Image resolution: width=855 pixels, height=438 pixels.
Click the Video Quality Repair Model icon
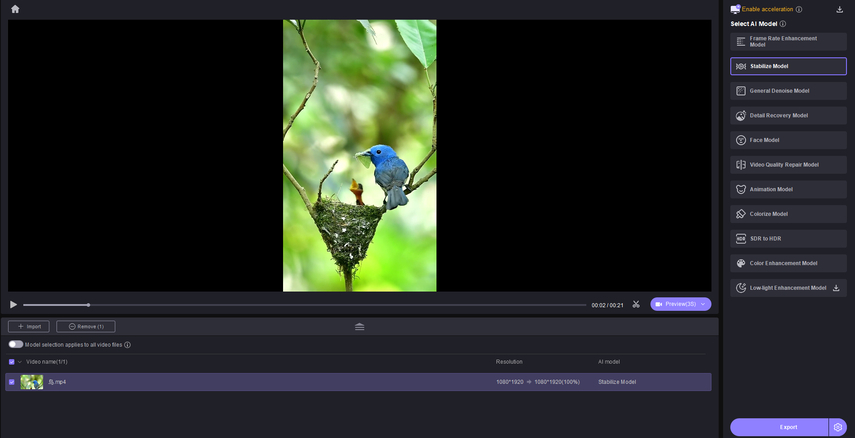pyautogui.click(x=740, y=165)
